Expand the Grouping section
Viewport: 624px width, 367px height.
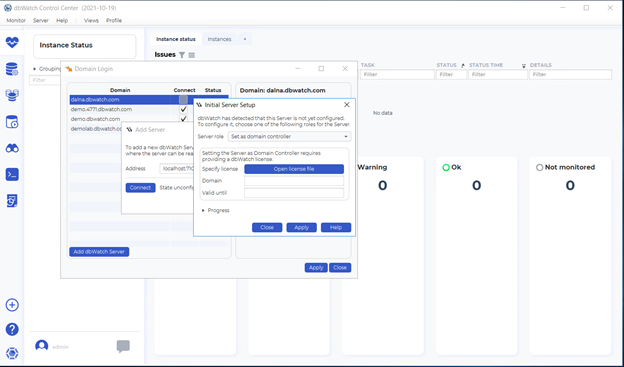[x=35, y=69]
